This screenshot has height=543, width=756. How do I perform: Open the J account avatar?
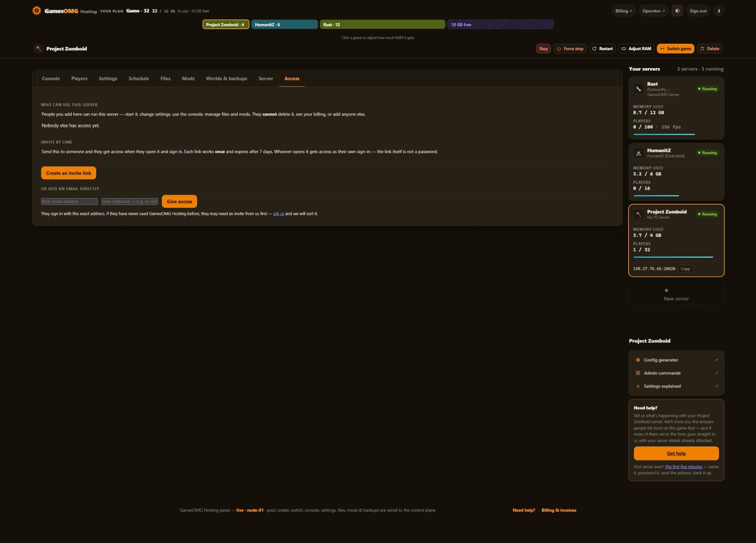click(x=719, y=11)
